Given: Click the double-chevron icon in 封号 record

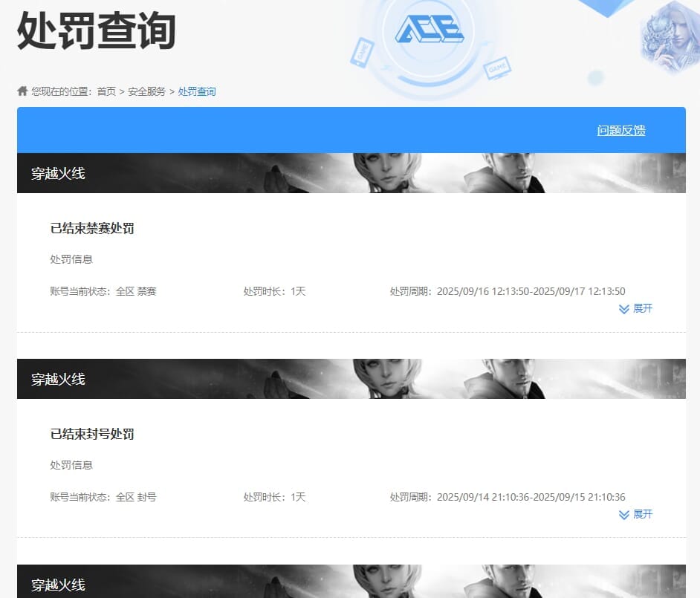Looking at the screenshot, I should pyautogui.click(x=624, y=515).
